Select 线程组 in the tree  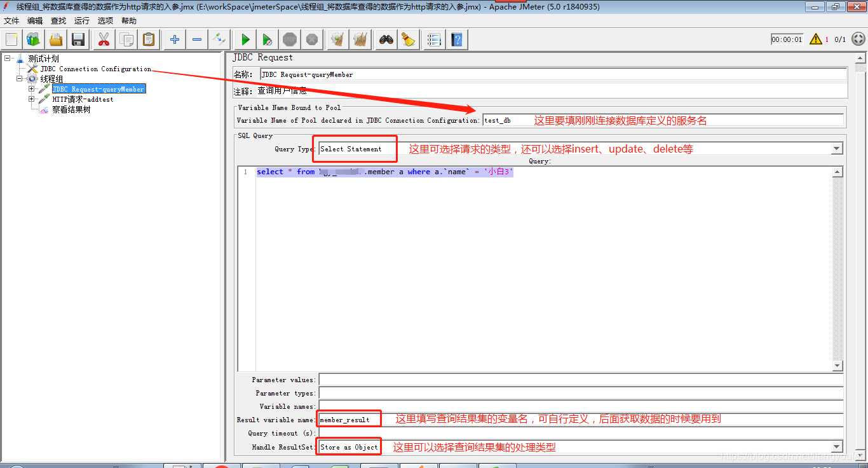point(51,79)
